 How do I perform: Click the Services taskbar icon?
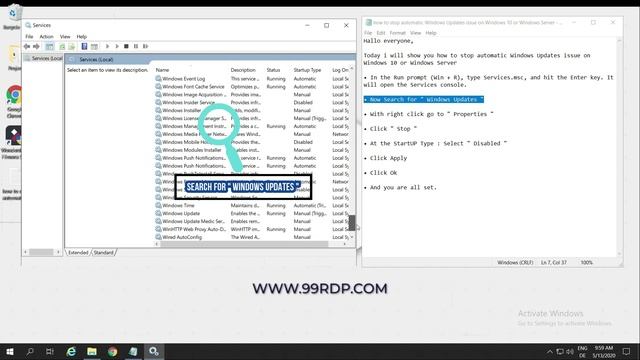[x=153, y=351]
